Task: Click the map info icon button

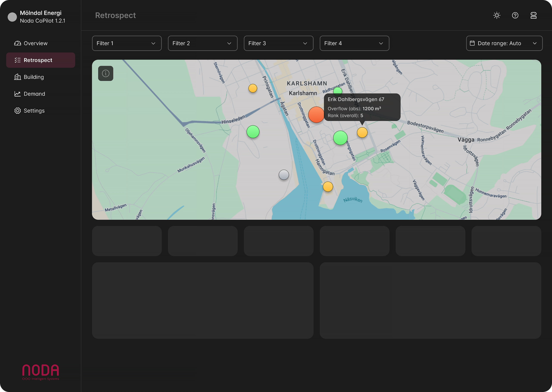Action: click(x=106, y=73)
